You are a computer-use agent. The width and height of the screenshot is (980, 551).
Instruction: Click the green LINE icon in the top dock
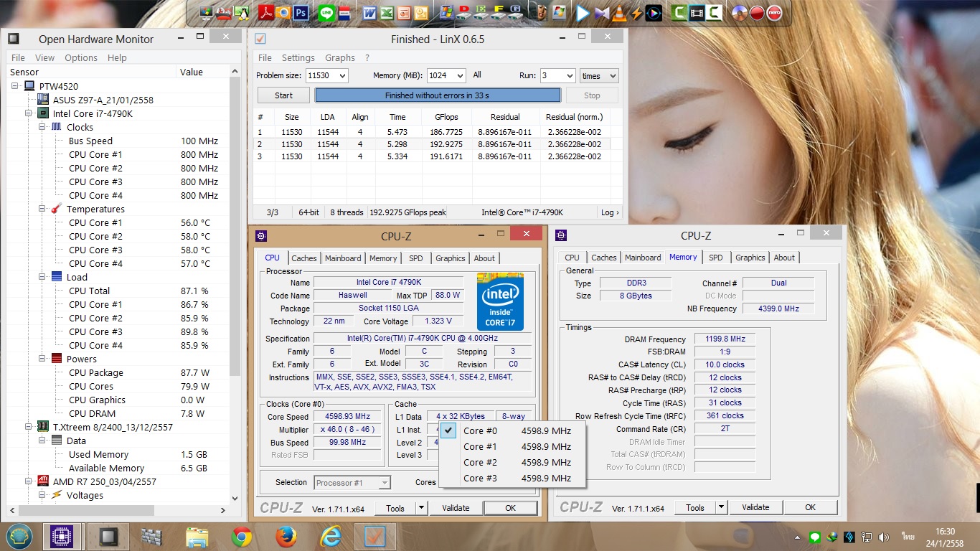pos(326,12)
